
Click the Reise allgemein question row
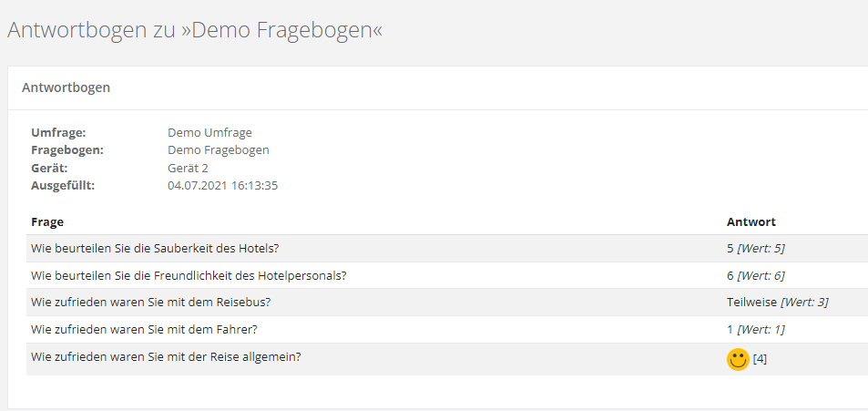pos(166,356)
